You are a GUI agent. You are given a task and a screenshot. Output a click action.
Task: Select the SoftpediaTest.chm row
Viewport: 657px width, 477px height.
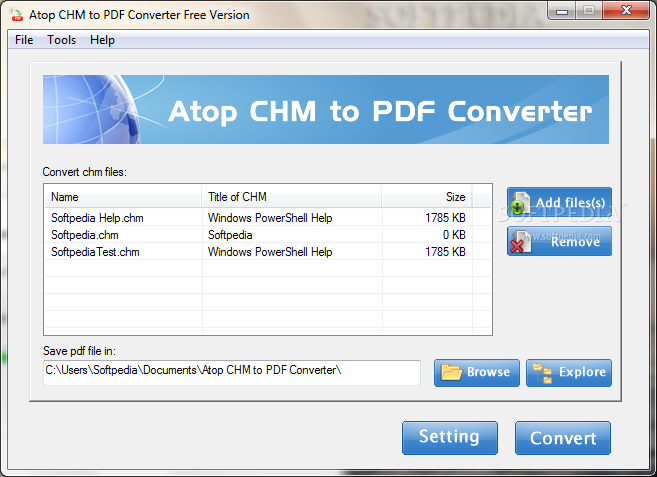[x=268, y=251]
